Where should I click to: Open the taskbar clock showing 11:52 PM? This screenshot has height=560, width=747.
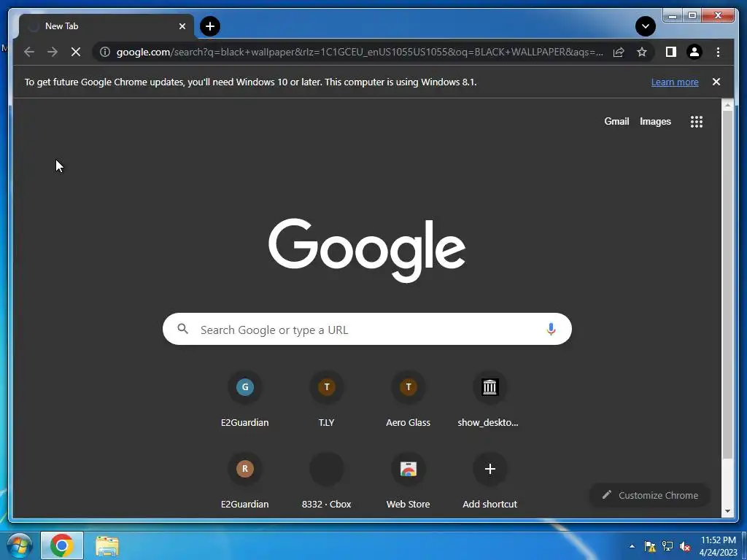pos(719,546)
